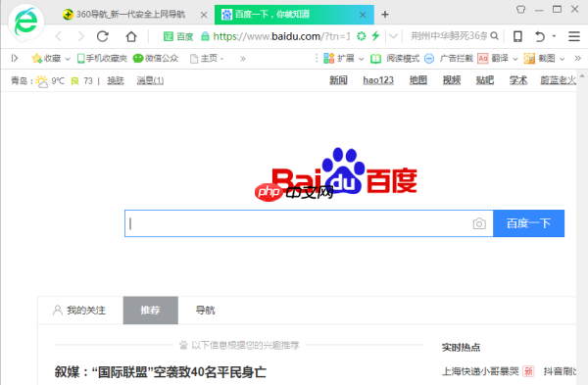Click the green 百度 site certificate badge
588x385 pixels.
pos(178,36)
